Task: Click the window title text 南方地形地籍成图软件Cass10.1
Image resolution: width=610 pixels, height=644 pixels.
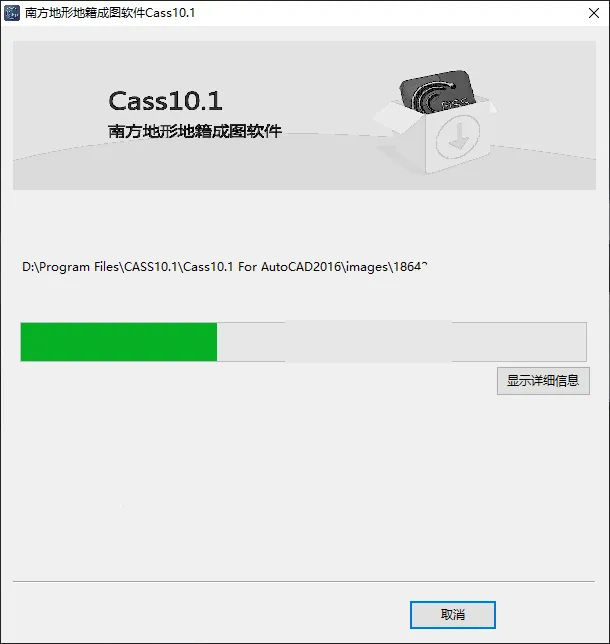Action: point(110,13)
